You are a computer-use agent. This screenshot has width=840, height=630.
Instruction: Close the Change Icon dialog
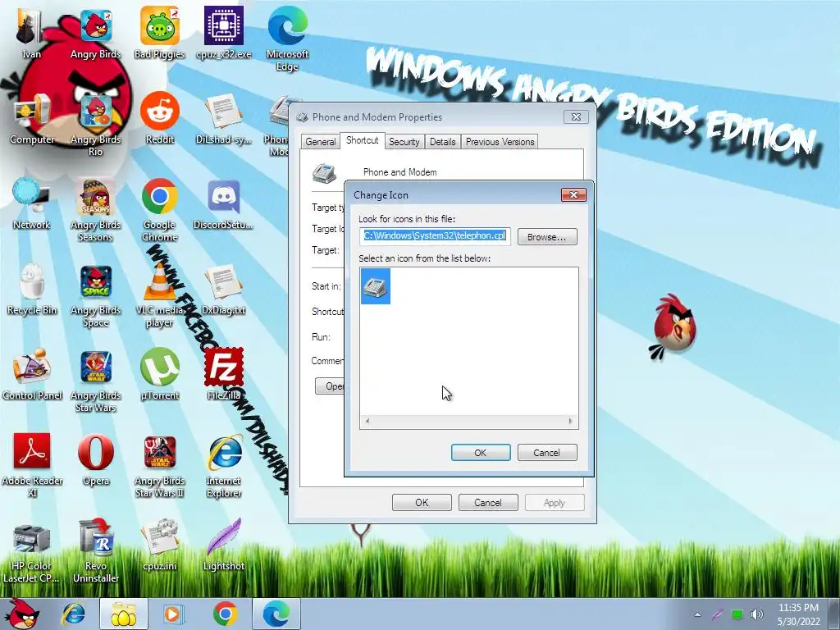pyautogui.click(x=573, y=194)
